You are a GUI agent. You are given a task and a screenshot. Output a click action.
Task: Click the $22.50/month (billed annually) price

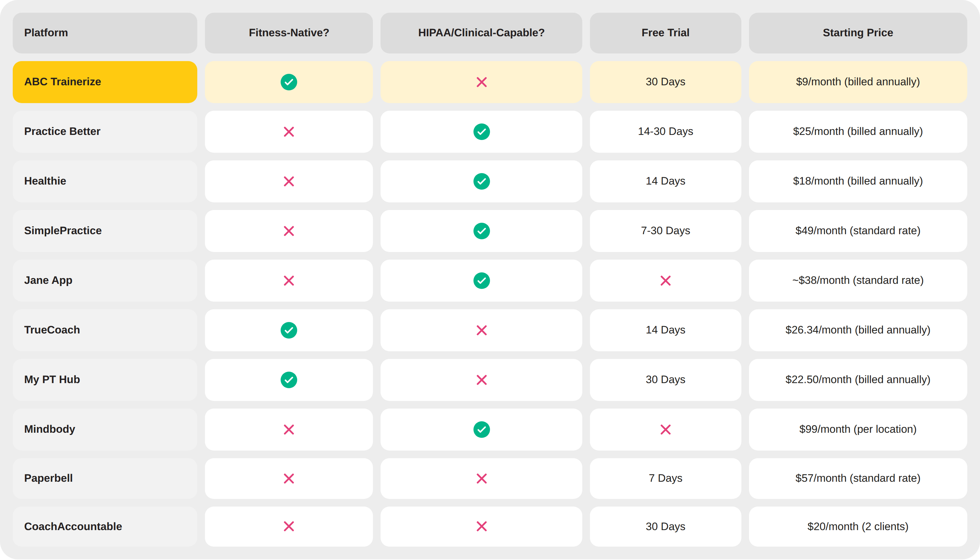click(858, 380)
